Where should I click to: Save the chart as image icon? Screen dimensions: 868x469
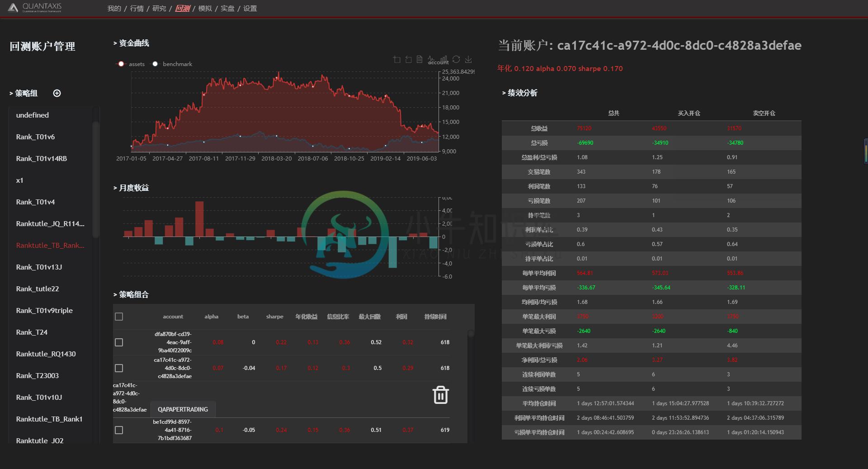(468, 59)
